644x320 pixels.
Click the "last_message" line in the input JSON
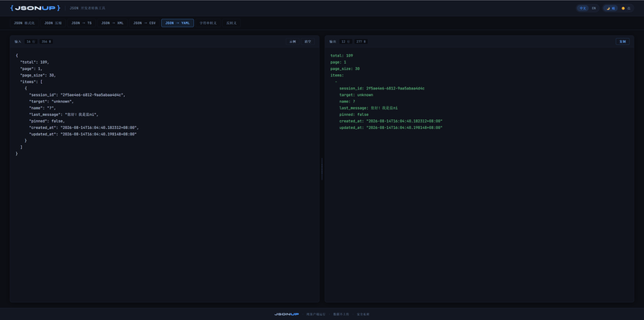click(64, 114)
